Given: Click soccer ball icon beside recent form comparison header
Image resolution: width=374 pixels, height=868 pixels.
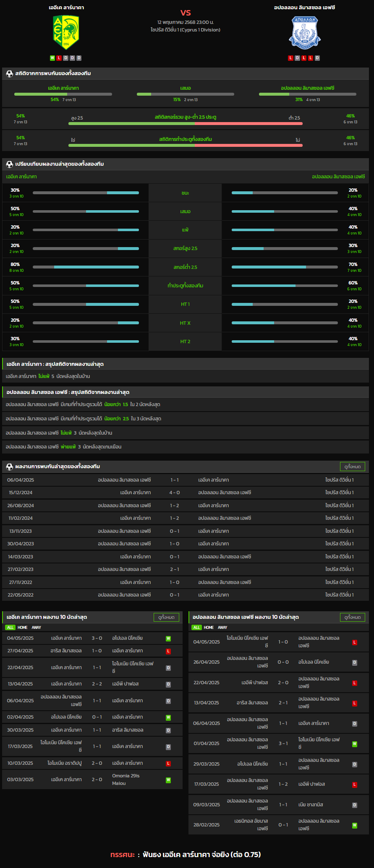Looking at the screenshot, I should click(9, 164).
